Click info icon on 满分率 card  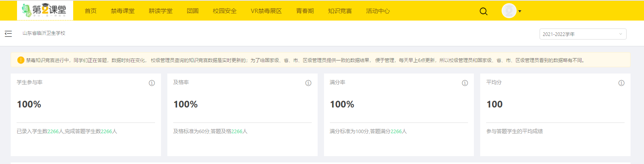(465, 83)
